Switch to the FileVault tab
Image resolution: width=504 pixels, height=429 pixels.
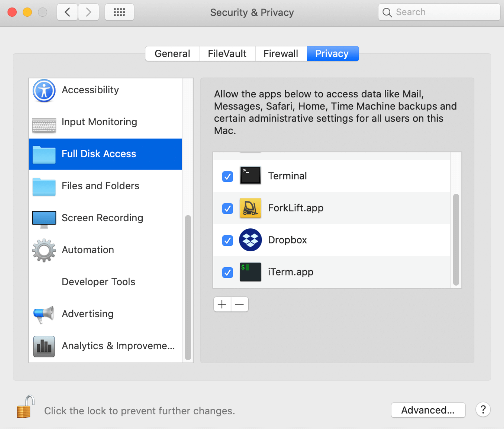pos(227,53)
